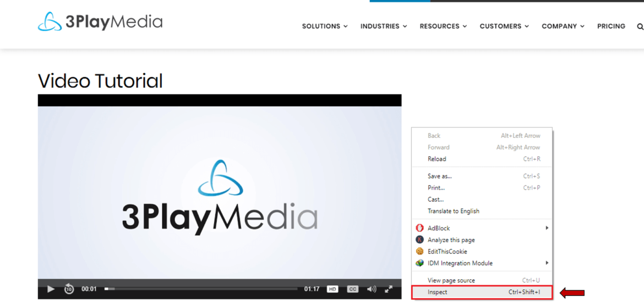Select View page source menu entry
This screenshot has width=644, height=303.
coord(482,280)
